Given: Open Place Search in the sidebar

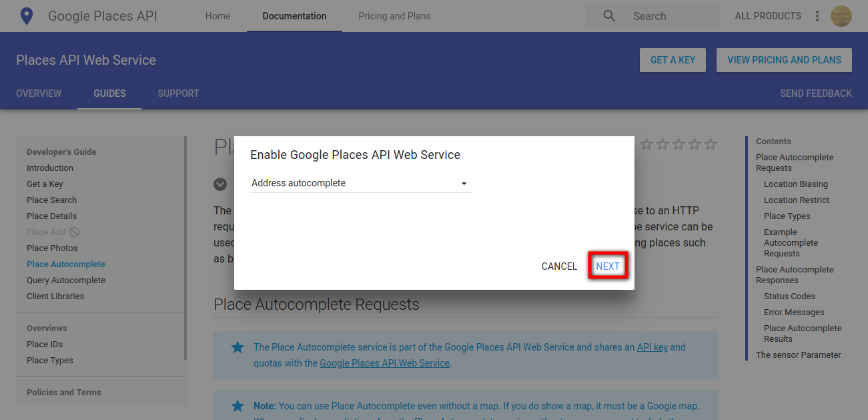Looking at the screenshot, I should 51,200.
